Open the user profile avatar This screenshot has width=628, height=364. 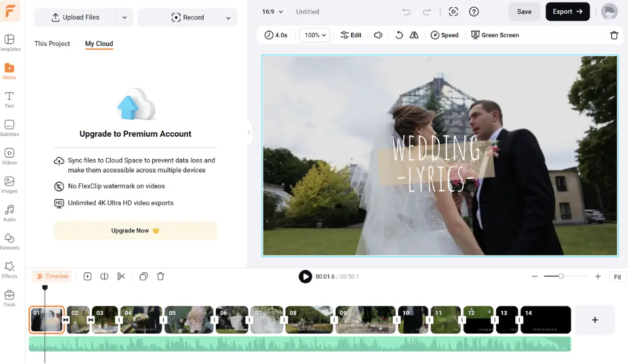click(609, 12)
